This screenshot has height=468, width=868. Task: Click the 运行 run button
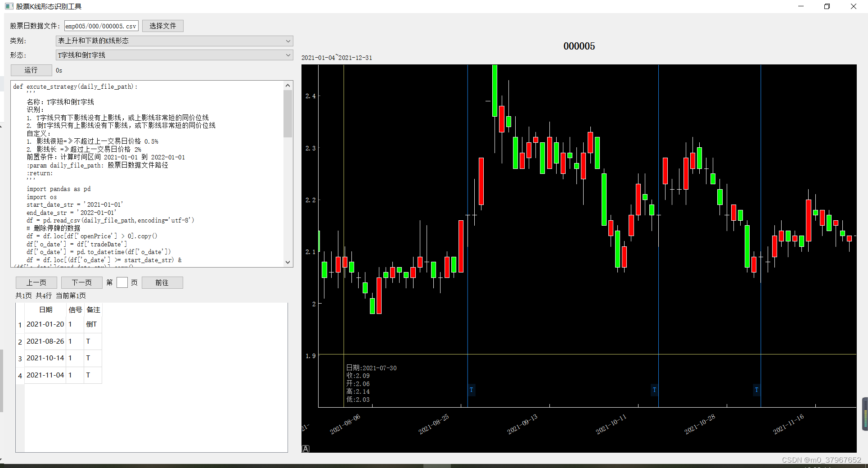point(31,70)
